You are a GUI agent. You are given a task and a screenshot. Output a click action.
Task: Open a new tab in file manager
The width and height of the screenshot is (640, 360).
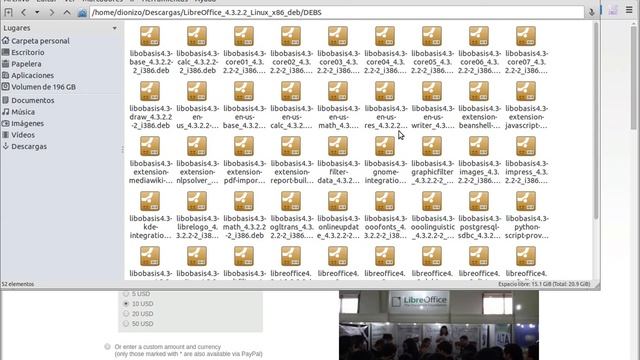tap(8, 12)
